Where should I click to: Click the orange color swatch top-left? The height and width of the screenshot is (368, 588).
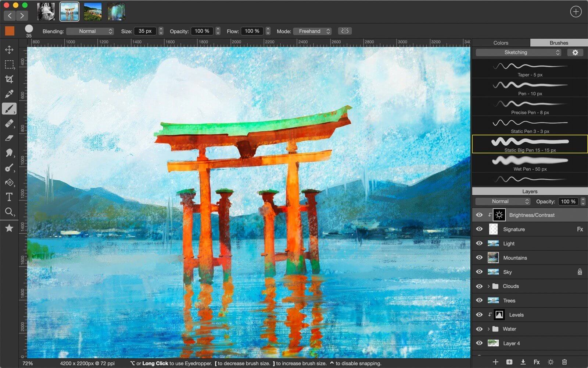[10, 31]
